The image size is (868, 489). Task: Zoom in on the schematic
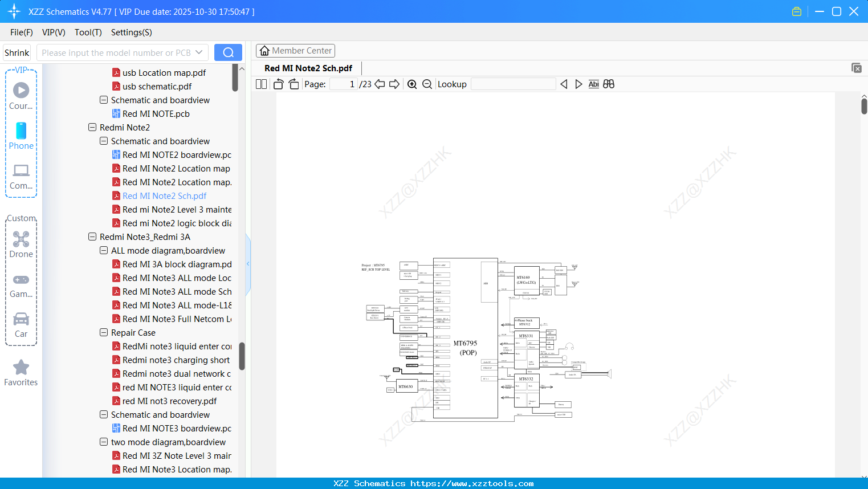point(412,84)
